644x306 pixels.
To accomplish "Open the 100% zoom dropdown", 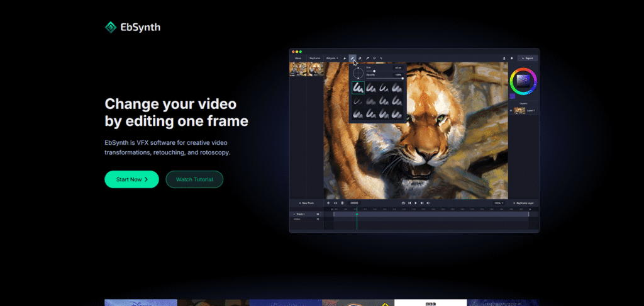I will pos(499,203).
